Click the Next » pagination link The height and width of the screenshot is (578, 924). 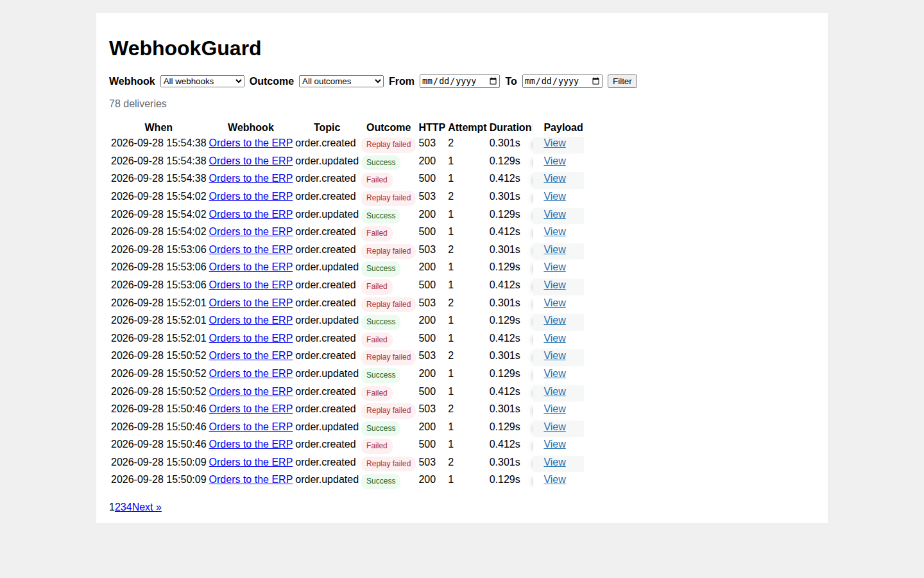[147, 507]
